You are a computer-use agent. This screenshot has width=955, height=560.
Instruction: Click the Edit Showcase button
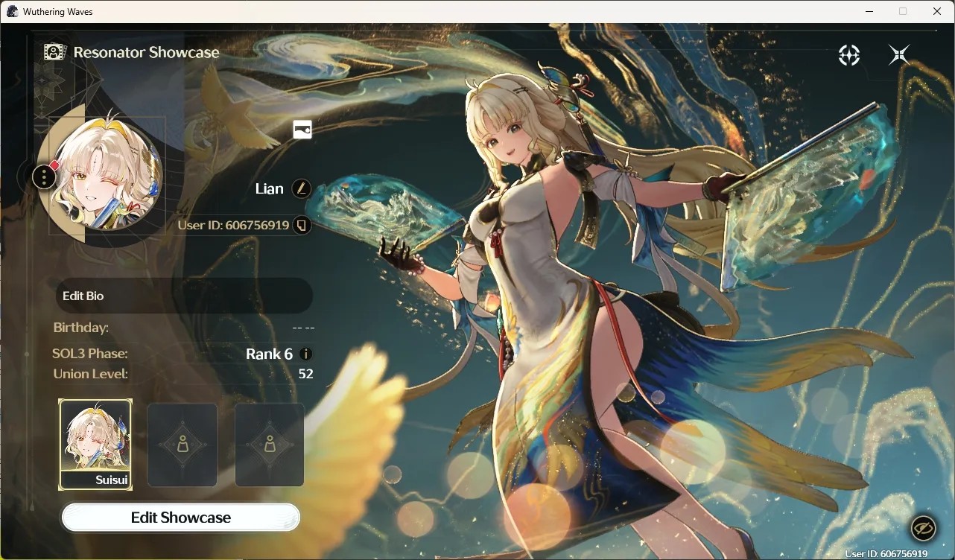181,518
